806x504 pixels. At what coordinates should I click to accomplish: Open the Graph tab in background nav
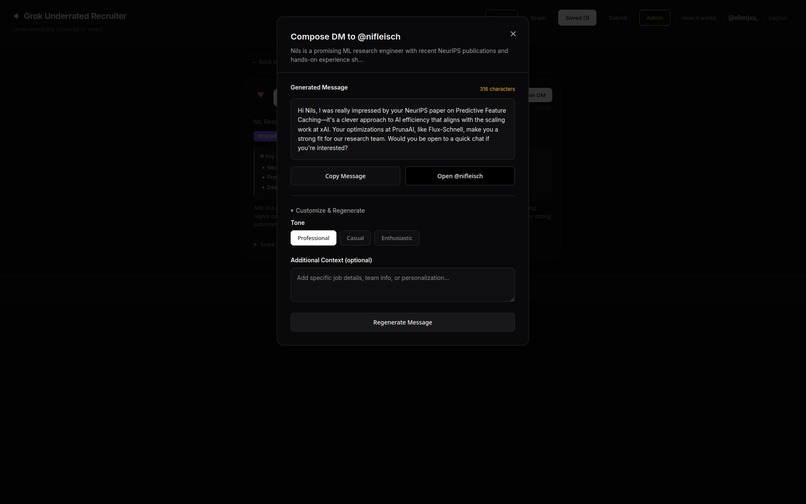tap(538, 18)
